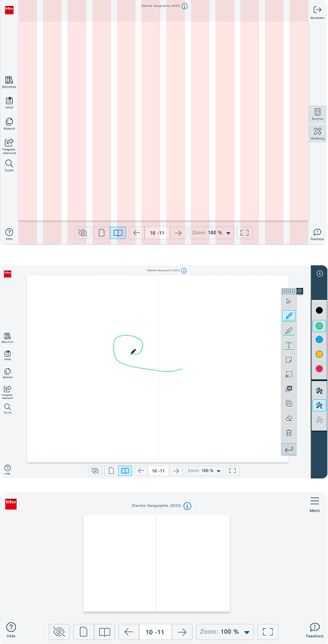Choose the dashed-rectangle selection tool in drawing toolbar
This screenshot has width=328, height=644.
pos(289,374)
